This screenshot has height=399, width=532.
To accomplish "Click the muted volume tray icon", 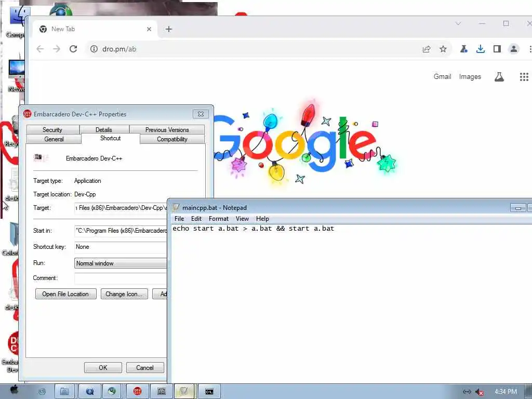I will [x=480, y=392].
